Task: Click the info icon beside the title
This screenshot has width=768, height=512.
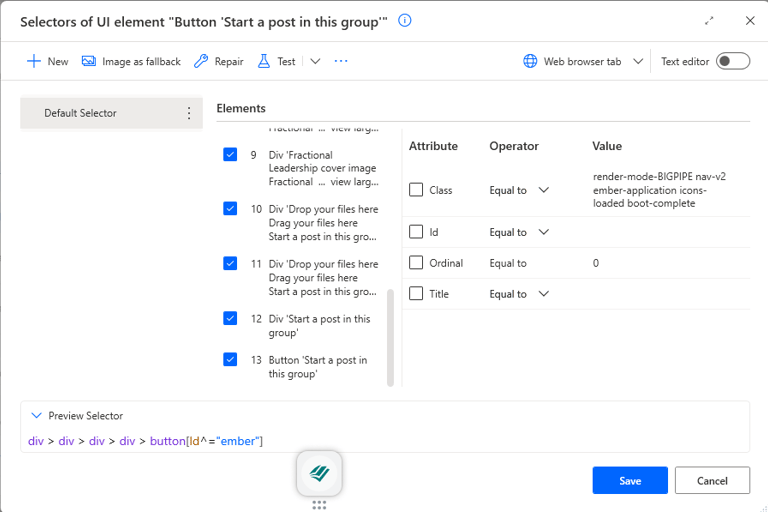Action: coord(405,20)
